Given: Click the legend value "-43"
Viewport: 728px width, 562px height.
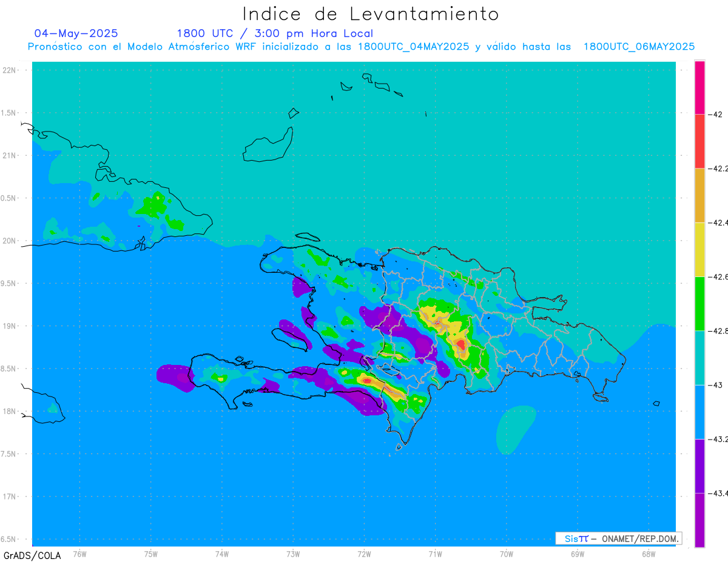Looking at the screenshot, I should pyautogui.click(x=715, y=384).
